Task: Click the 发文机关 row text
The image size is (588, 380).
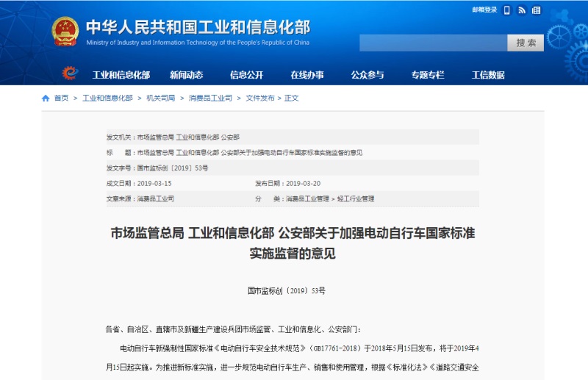Action: (x=173, y=137)
